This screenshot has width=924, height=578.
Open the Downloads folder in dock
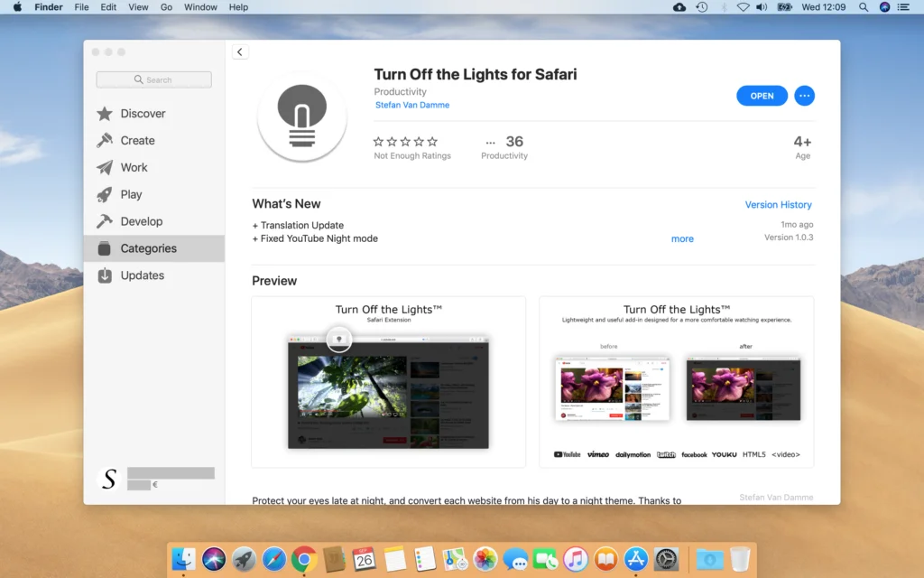pos(709,558)
